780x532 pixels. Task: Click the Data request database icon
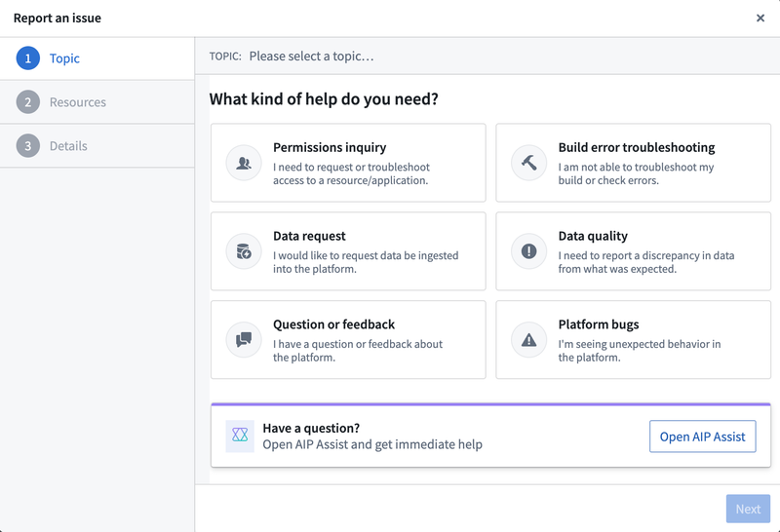point(244,251)
